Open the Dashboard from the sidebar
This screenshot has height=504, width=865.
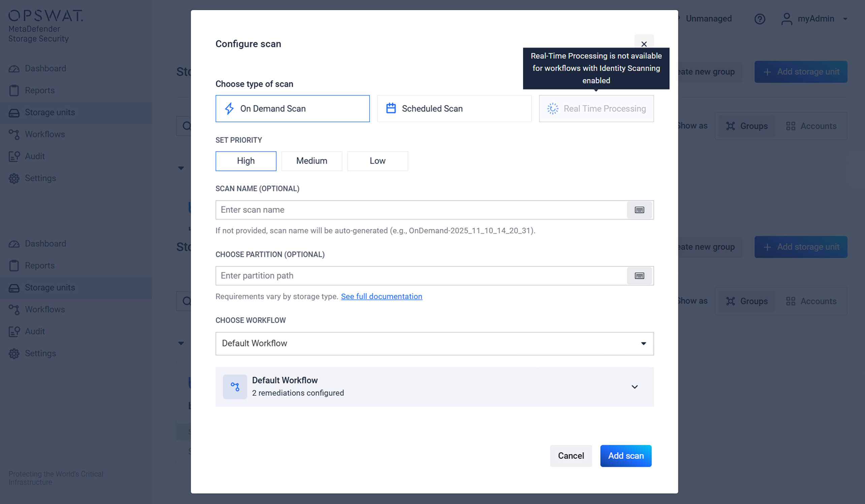point(46,68)
